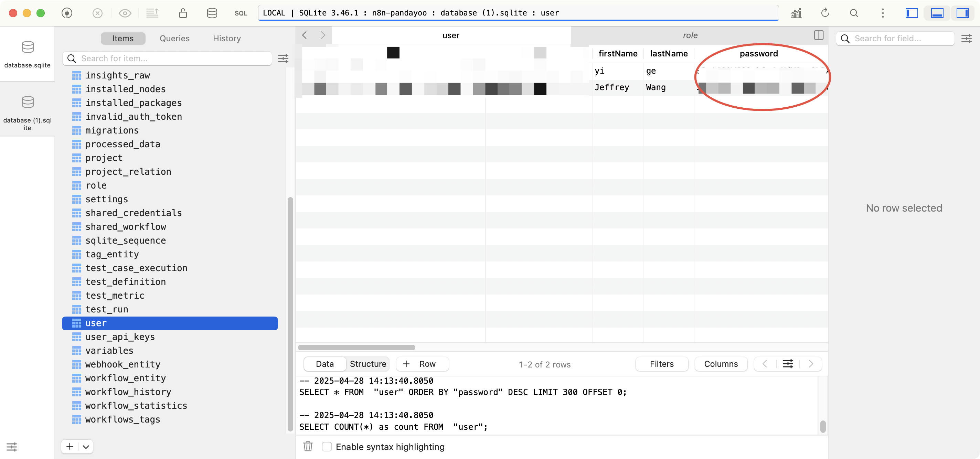
Task: Click the split pane icon
Action: 819,35
